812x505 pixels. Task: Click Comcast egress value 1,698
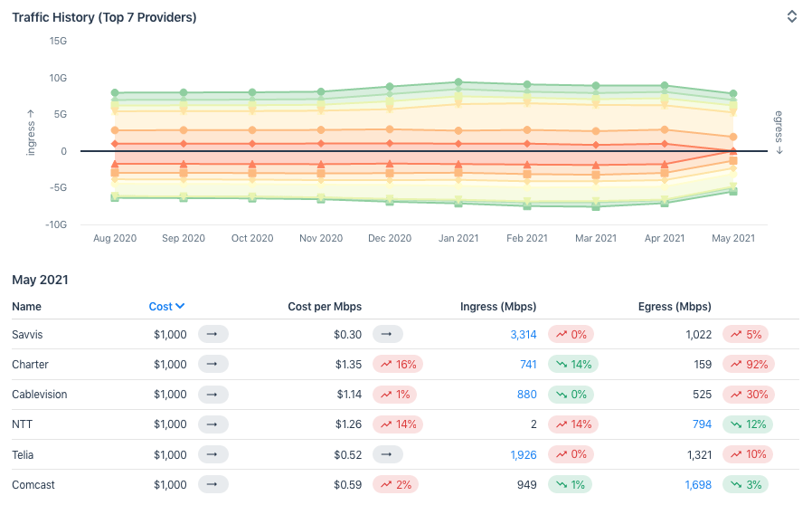(698, 485)
